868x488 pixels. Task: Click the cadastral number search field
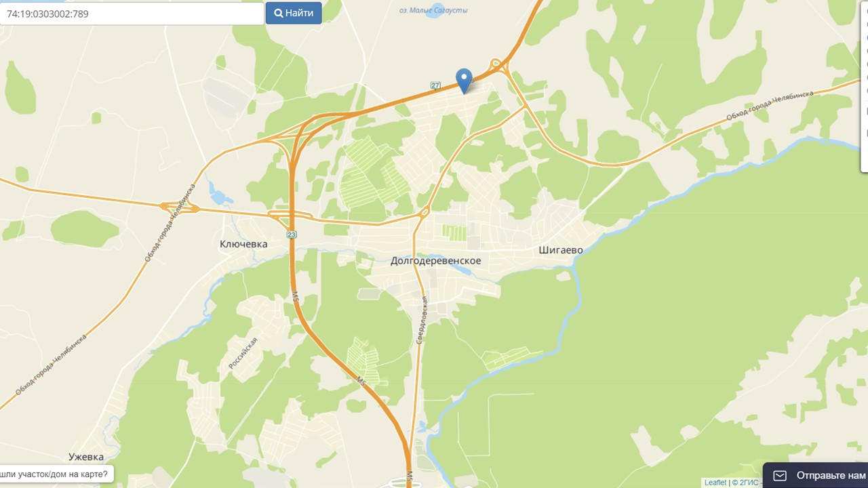pos(132,14)
